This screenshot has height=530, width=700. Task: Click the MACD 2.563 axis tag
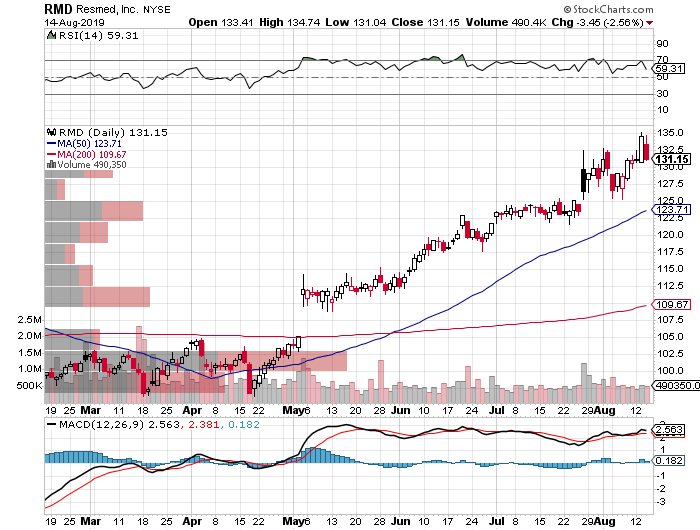click(668, 430)
